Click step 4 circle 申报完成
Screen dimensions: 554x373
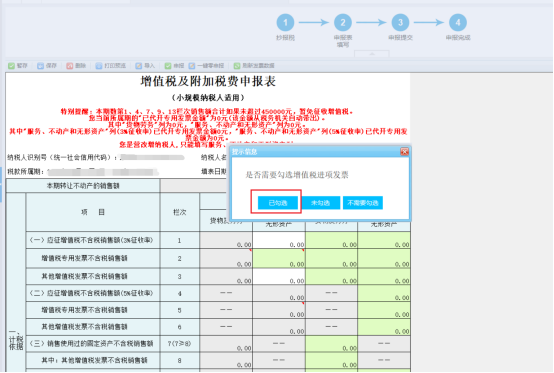coord(458,23)
